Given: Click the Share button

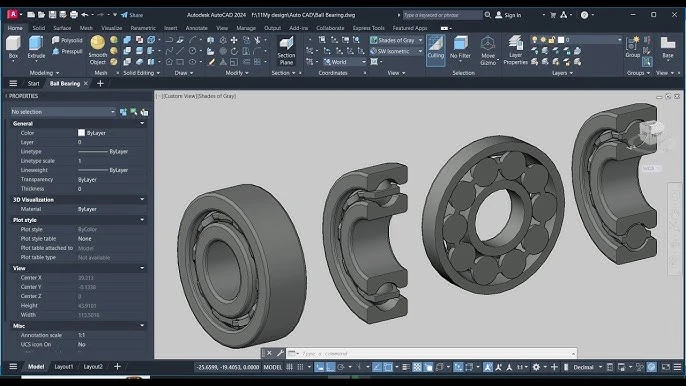Looking at the screenshot, I should 132,15.
